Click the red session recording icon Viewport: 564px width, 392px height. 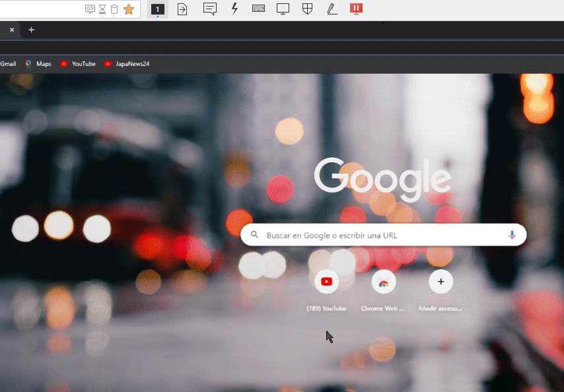[x=356, y=9]
